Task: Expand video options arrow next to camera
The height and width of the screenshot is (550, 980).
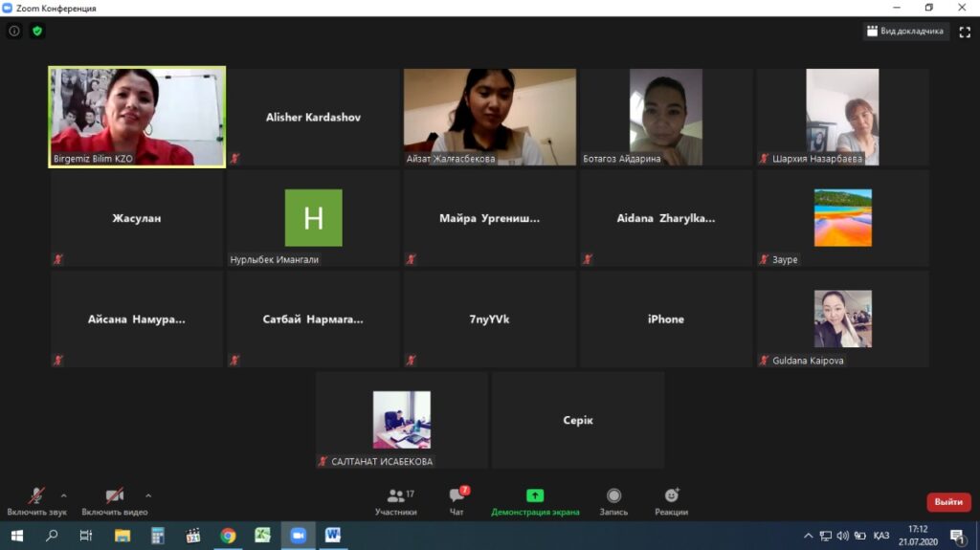Action: [x=148, y=495]
